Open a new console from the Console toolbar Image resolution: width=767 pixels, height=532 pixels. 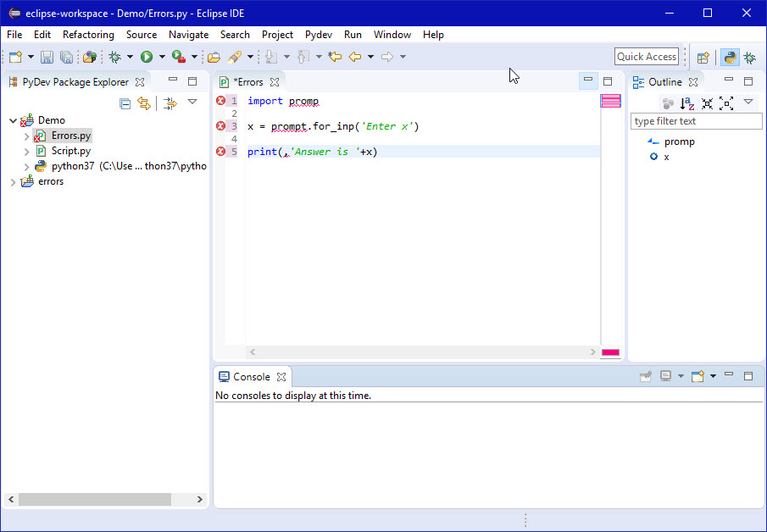pyautogui.click(x=699, y=375)
